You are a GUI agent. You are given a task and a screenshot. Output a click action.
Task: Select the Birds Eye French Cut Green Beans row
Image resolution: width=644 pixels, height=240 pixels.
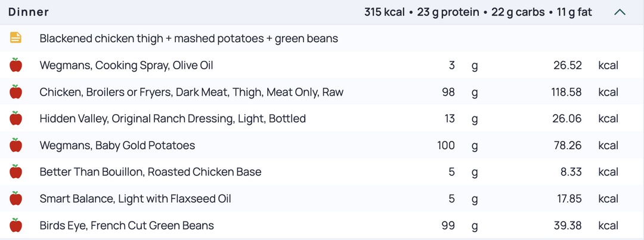322,225
